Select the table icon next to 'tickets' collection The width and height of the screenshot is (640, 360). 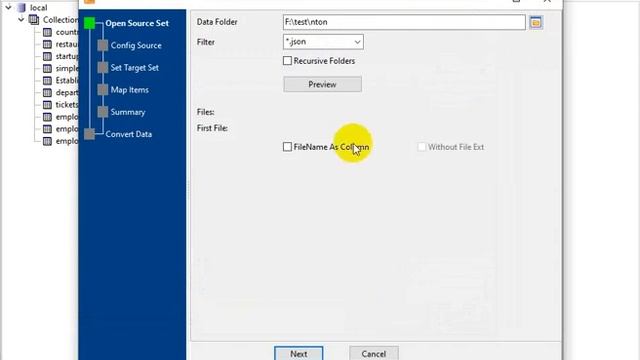[47, 104]
